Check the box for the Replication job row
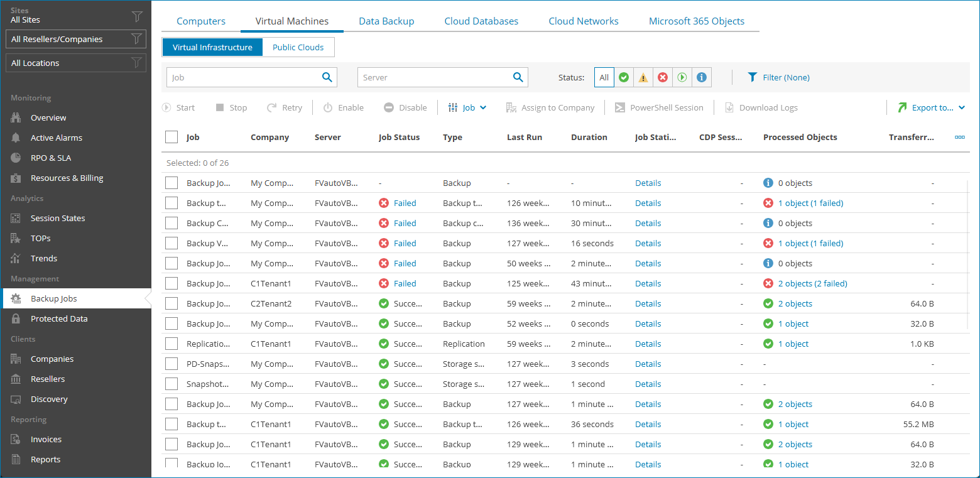 (x=171, y=344)
